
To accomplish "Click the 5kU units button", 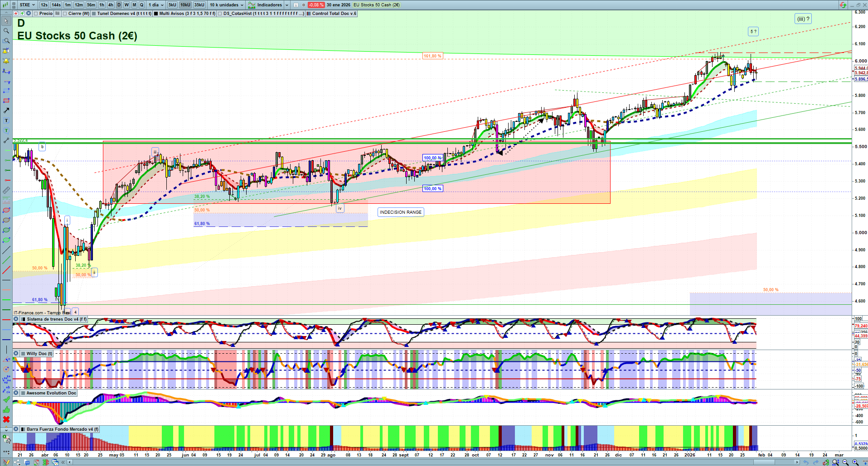I will tap(172, 5).
